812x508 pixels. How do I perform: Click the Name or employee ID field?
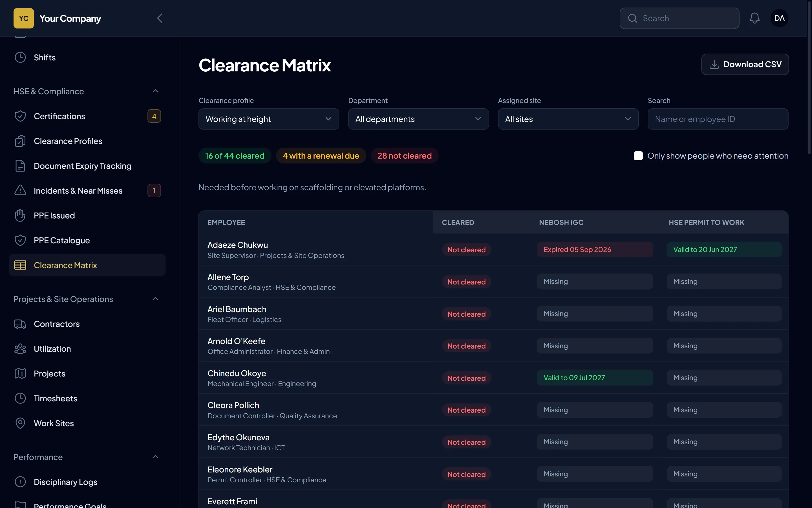click(x=718, y=119)
